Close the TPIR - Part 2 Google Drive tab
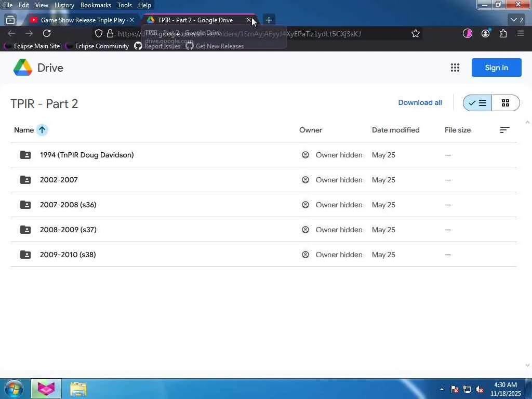532x399 pixels. click(249, 20)
